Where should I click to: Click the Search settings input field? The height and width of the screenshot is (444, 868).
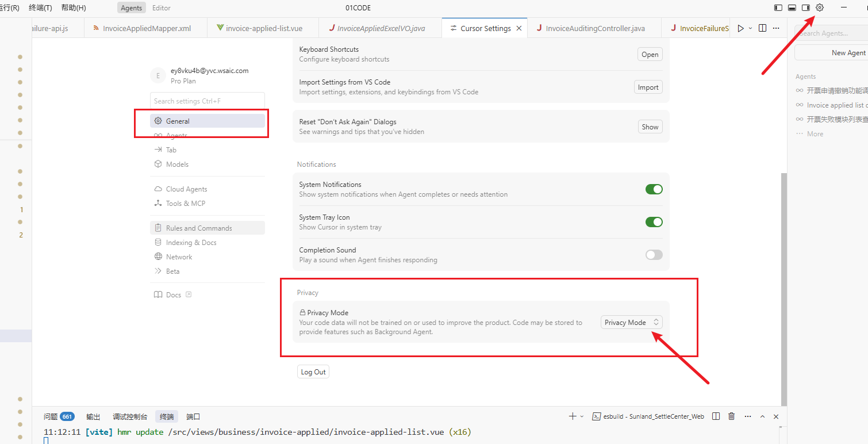pyautogui.click(x=208, y=101)
